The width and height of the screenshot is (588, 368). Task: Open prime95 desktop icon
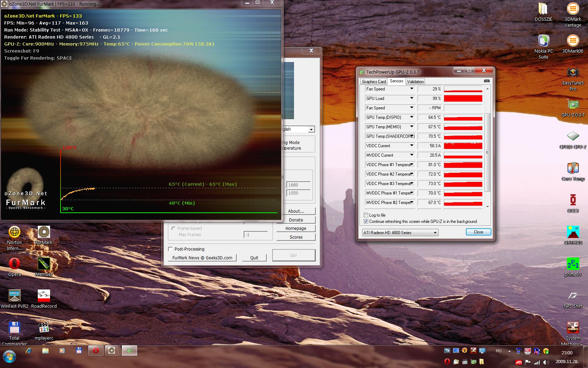573,267
